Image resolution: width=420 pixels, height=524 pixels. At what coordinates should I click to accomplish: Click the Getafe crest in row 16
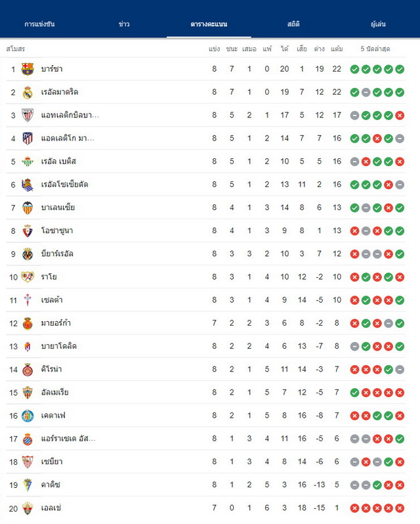tap(28, 416)
